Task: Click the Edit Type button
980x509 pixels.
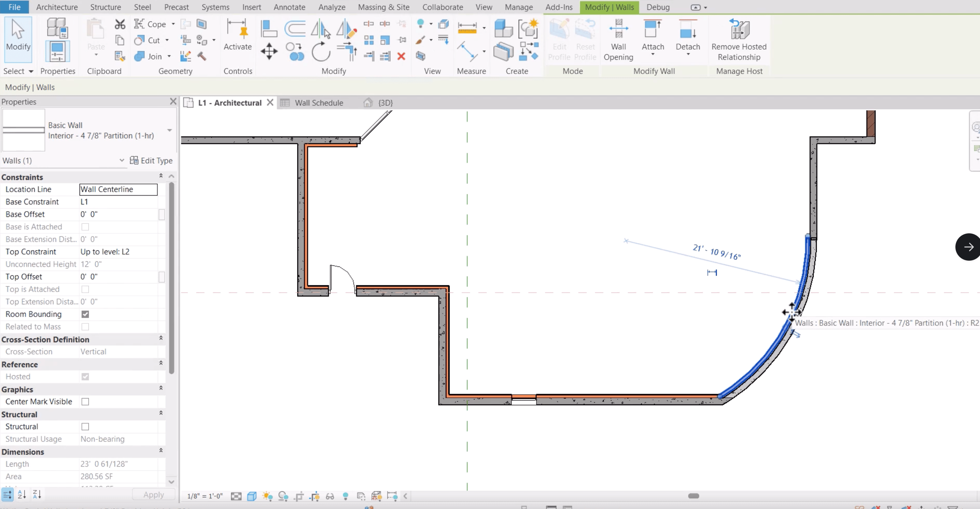Action: 151,160
